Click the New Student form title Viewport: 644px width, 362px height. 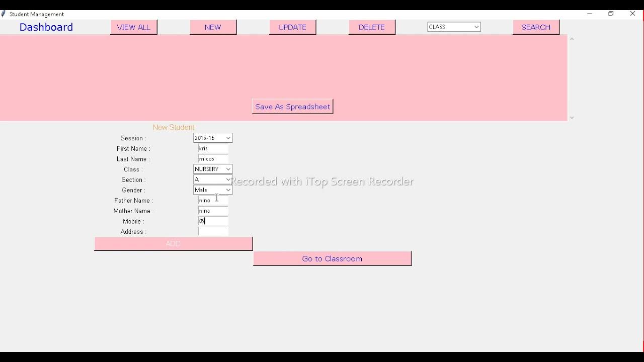coord(174,128)
